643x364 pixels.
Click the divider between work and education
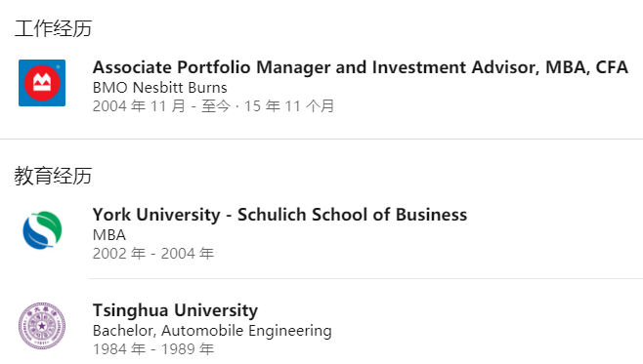[x=321, y=139]
